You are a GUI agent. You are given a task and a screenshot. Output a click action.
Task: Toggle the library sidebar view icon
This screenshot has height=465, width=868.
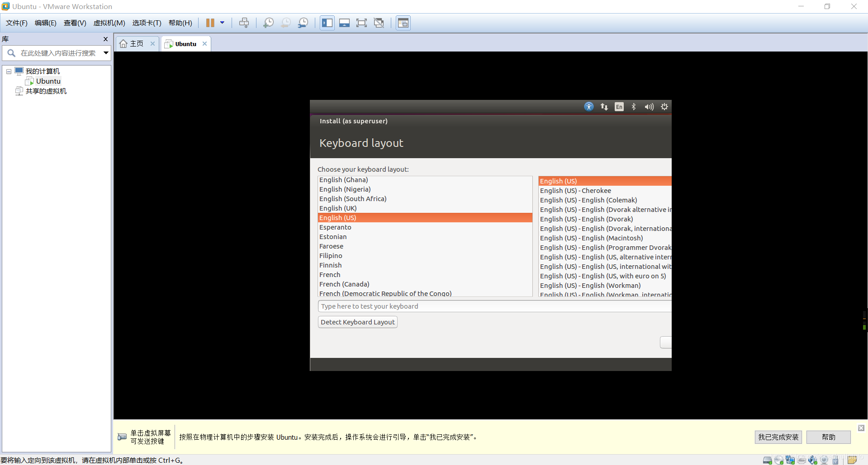click(x=327, y=23)
